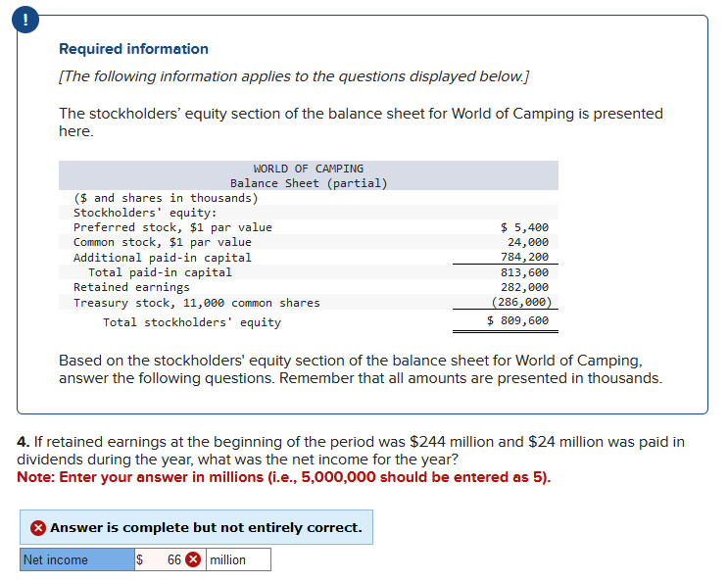Click the red X next to 66
Screen dimensions: 728x582
tap(193, 559)
